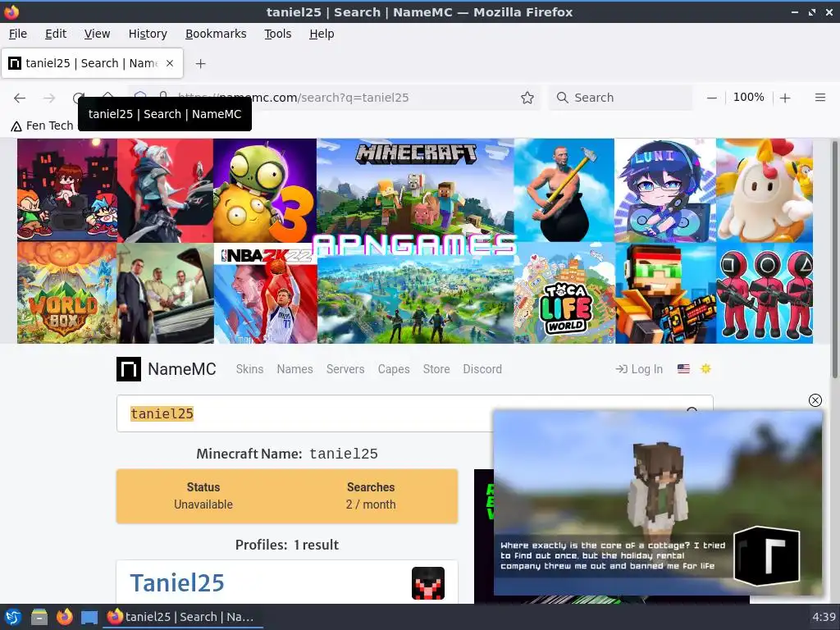Click the Getting Over It thumbnail
The height and width of the screenshot is (630, 840).
click(x=564, y=190)
